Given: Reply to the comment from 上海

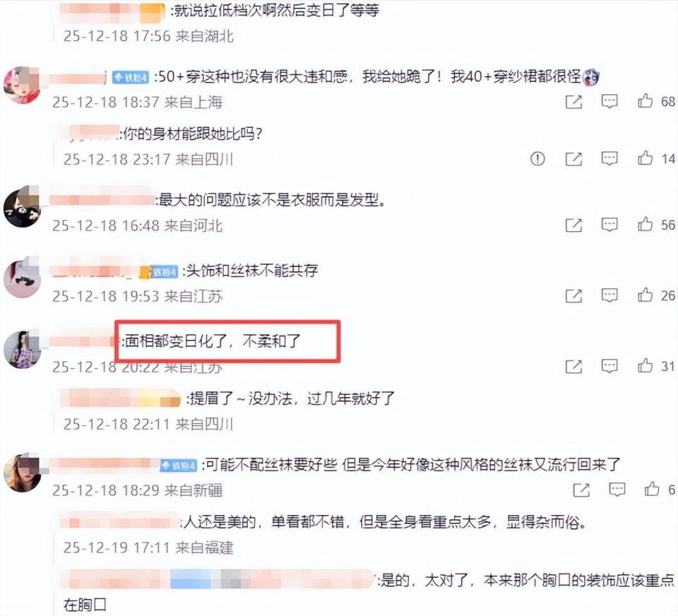Looking at the screenshot, I should (x=609, y=102).
